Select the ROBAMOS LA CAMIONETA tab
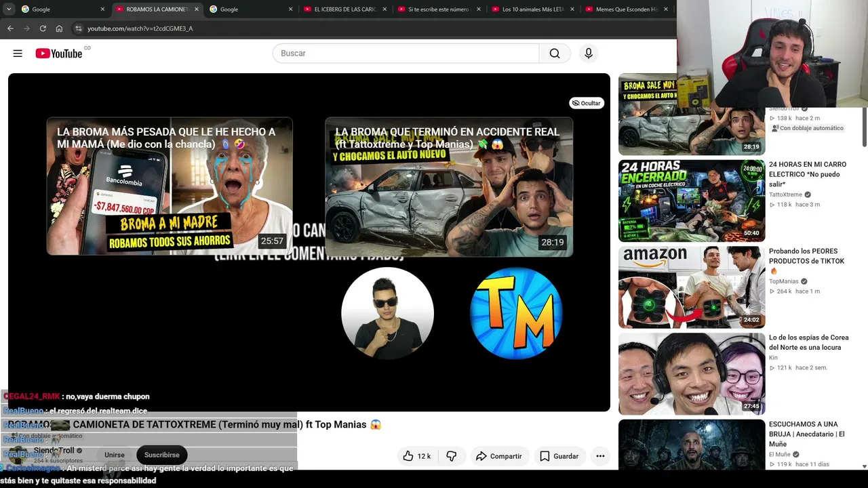This screenshot has width=868, height=488. tap(157, 9)
